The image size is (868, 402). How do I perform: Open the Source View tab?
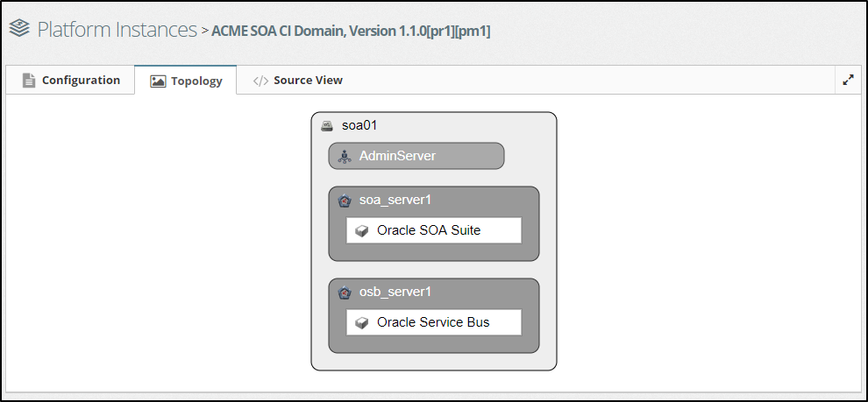pyautogui.click(x=308, y=80)
